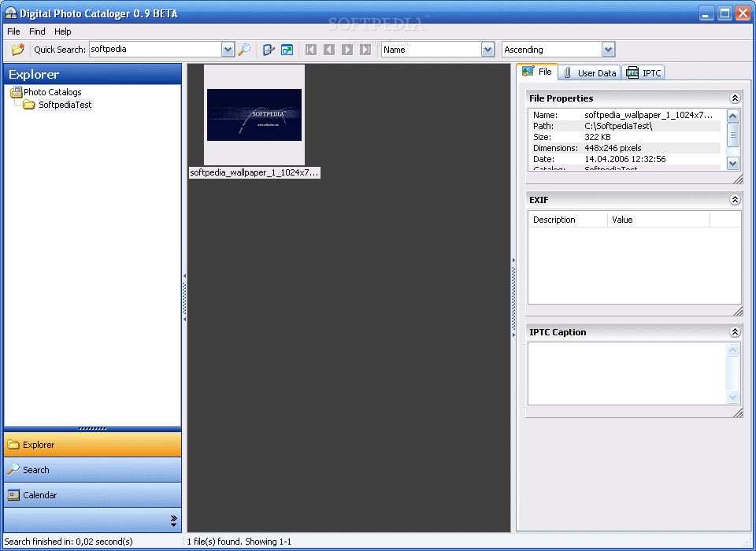This screenshot has height=551, width=756.
Task: Open the Search navigation pane button
Action: tap(93, 470)
